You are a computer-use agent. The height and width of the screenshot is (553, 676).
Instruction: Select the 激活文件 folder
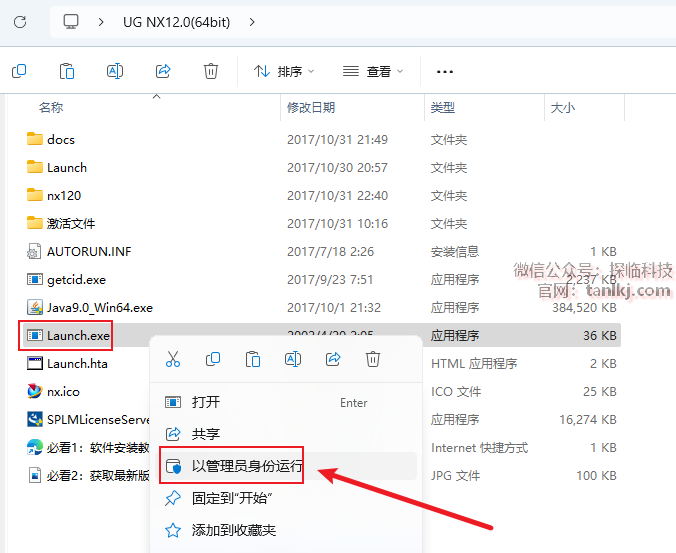click(61, 224)
